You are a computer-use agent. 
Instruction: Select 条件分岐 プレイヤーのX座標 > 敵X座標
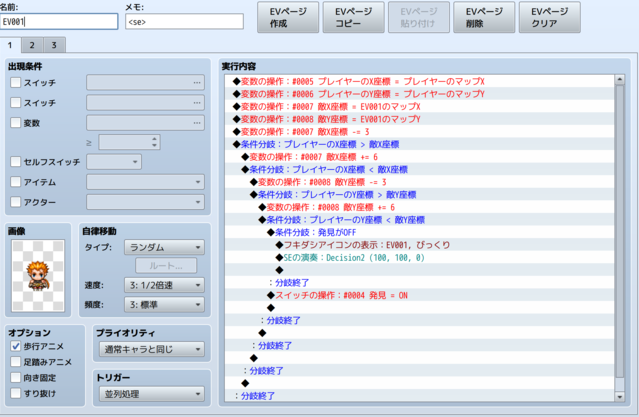pos(420,144)
